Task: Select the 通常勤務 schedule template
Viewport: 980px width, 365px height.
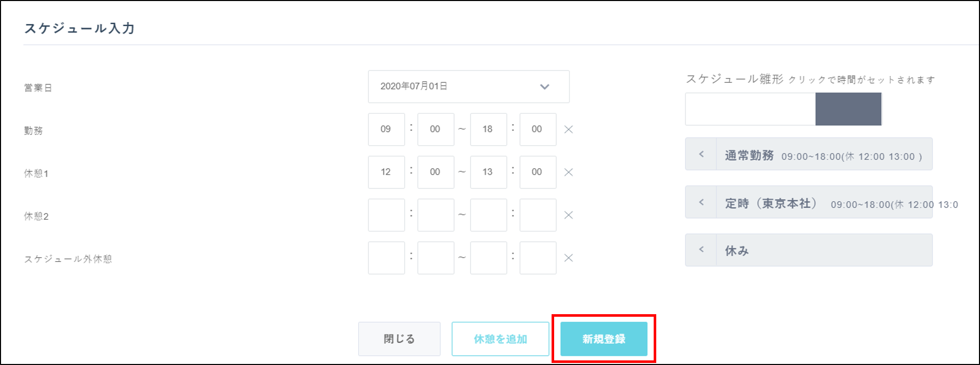Action: (823, 155)
